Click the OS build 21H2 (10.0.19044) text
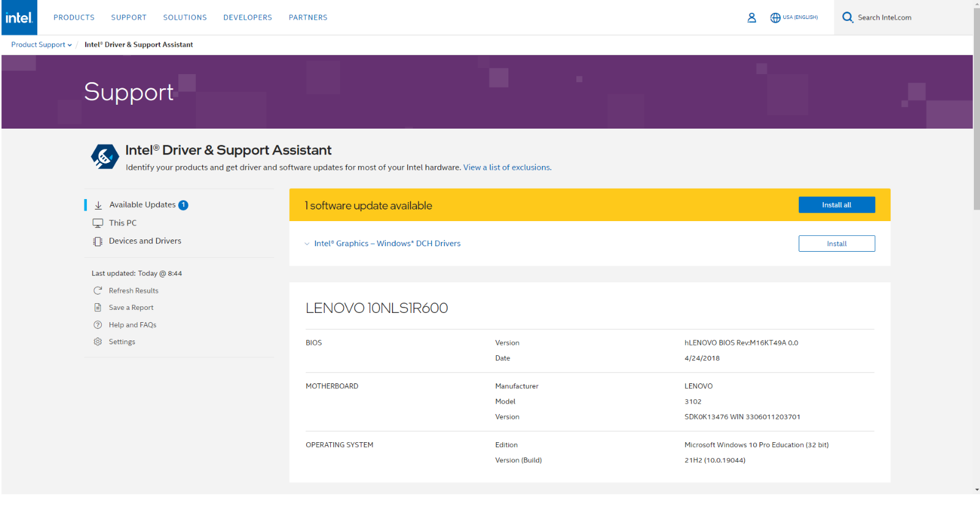The image size is (980, 531). tap(715, 461)
